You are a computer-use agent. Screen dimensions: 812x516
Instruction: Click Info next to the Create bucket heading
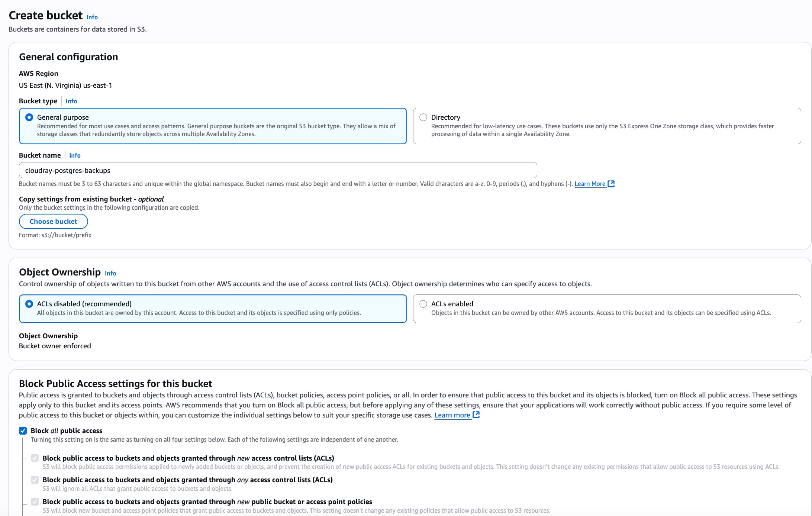[x=91, y=17]
